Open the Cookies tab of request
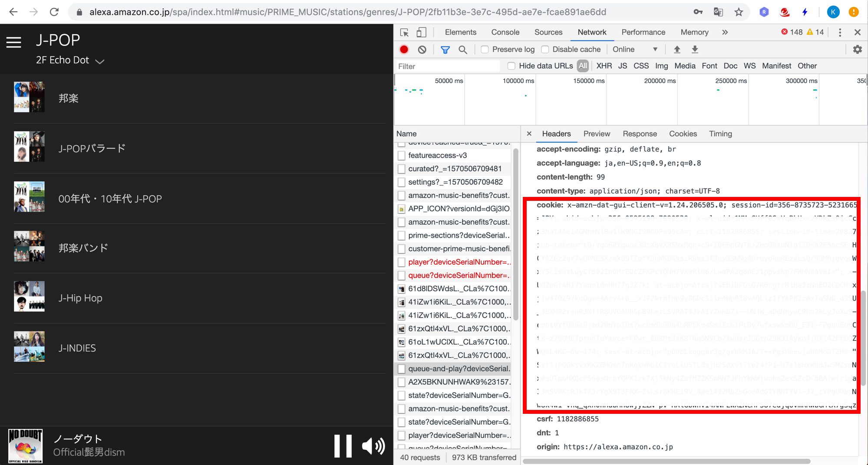This screenshot has width=868, height=465. pyautogui.click(x=683, y=134)
